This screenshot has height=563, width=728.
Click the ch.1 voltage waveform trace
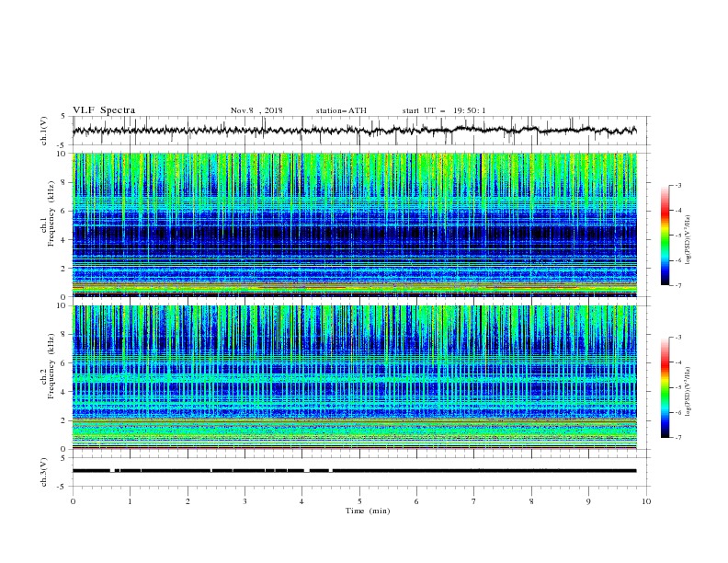[x=354, y=131]
